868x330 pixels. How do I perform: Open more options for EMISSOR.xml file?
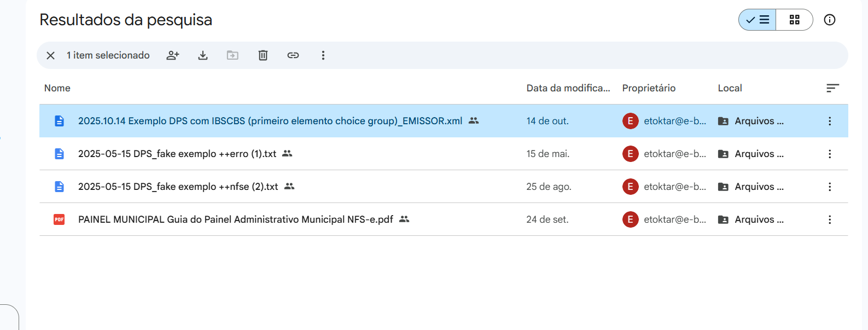pos(830,121)
